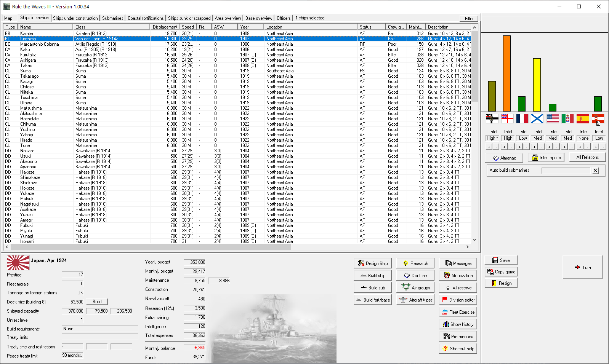Screen dimensions: 609x364
Task: Open Research with the lightbulb icon
Action: click(x=415, y=263)
